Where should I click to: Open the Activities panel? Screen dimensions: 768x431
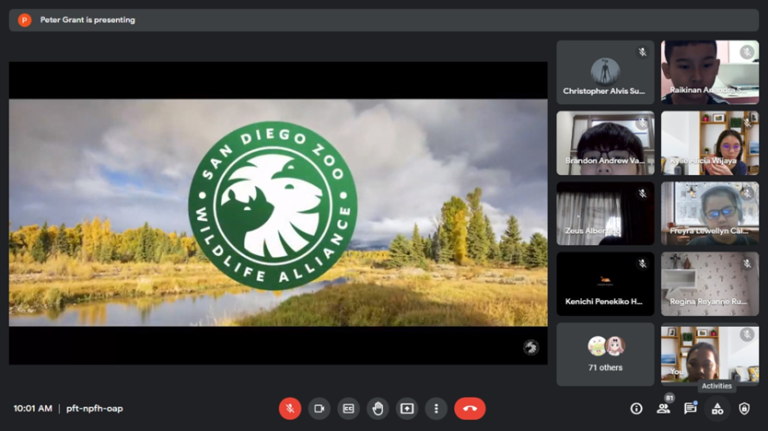click(x=717, y=408)
